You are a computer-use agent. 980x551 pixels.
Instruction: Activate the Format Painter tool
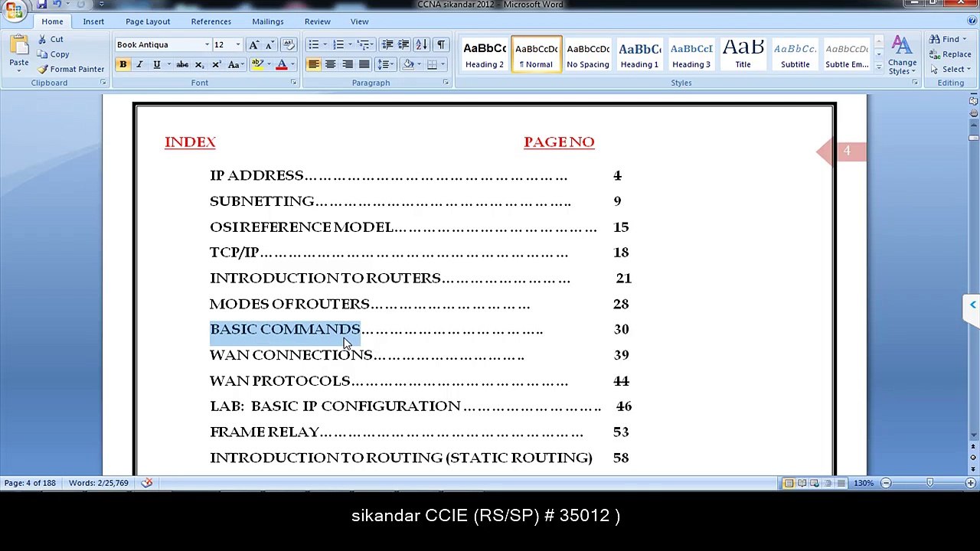point(70,69)
